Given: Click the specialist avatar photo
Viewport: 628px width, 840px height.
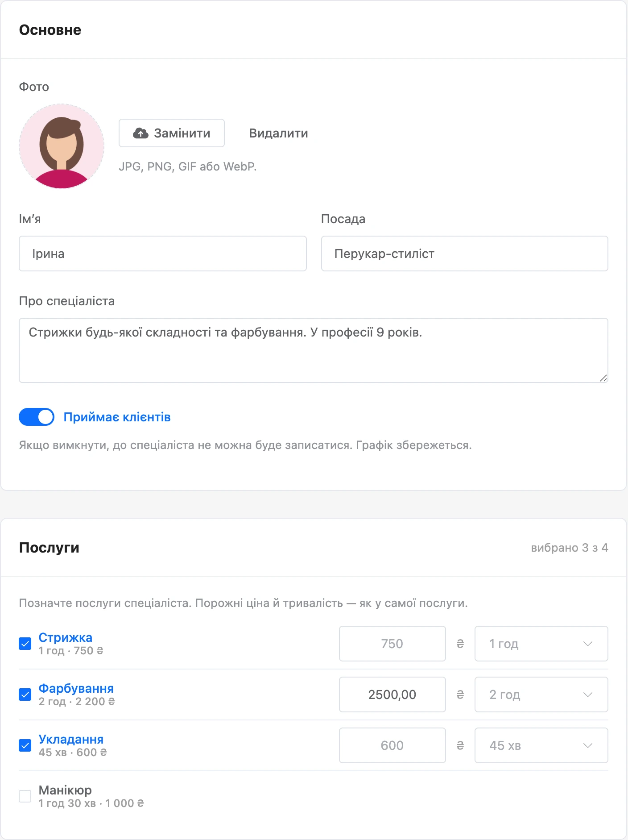Looking at the screenshot, I should point(62,146).
